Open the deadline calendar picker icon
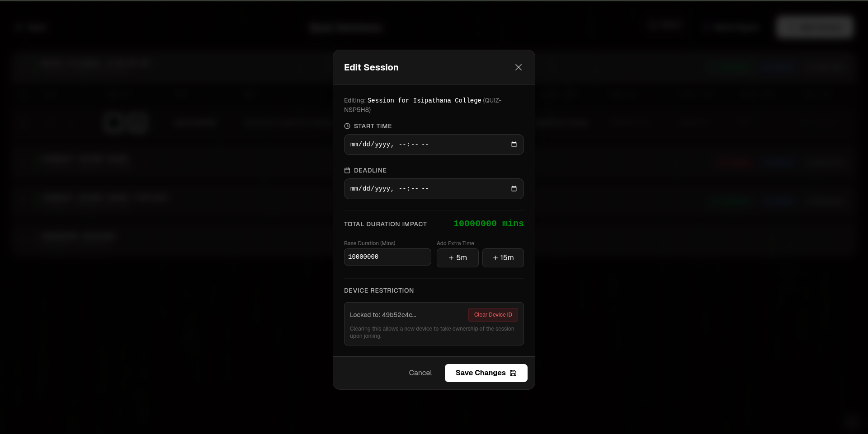 click(514, 188)
